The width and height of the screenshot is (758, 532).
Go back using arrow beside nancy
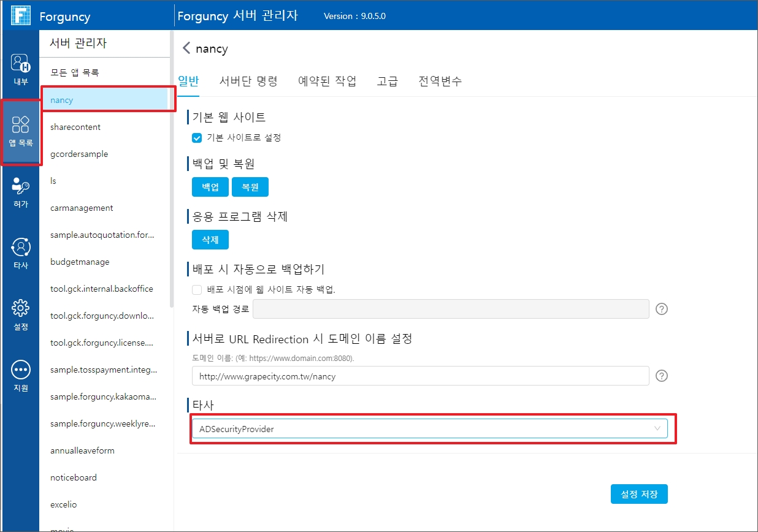pos(186,49)
